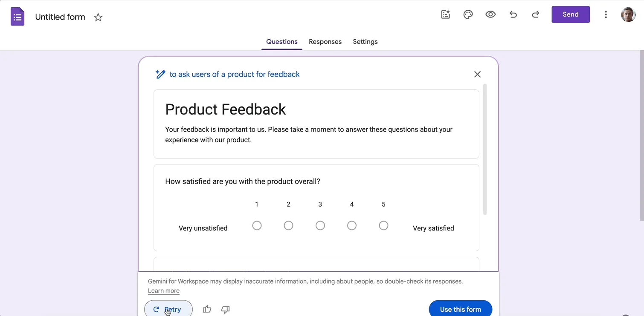This screenshot has height=316, width=644.
Task: Redo the last change
Action: click(x=536, y=14)
